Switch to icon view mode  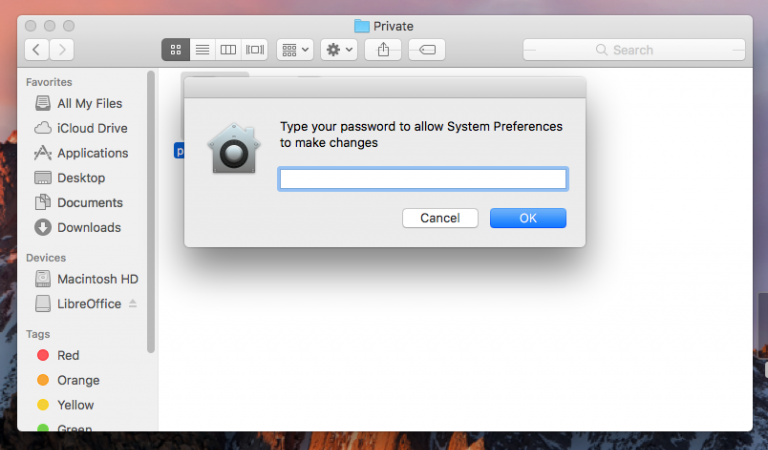click(x=175, y=49)
